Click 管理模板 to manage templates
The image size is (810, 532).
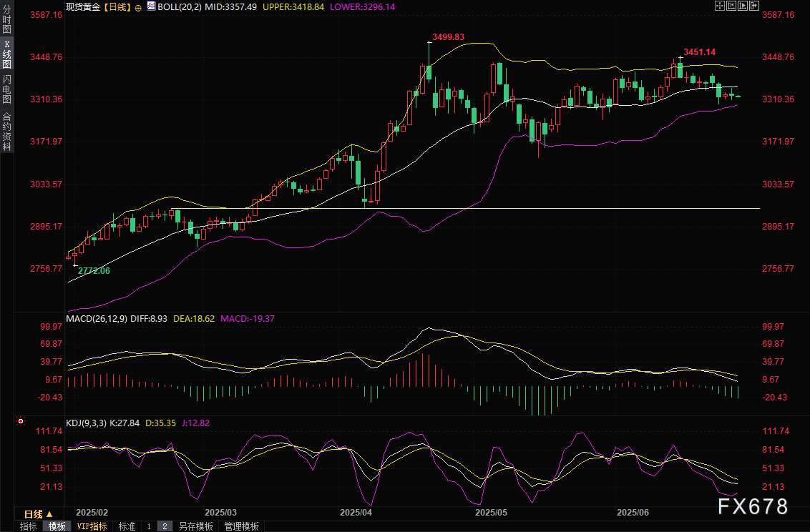(x=241, y=526)
